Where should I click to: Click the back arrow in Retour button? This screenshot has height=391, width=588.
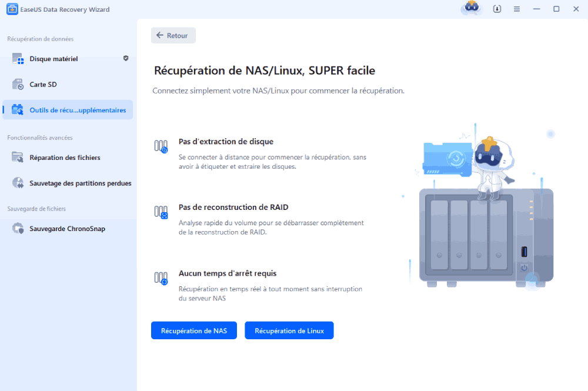(160, 35)
